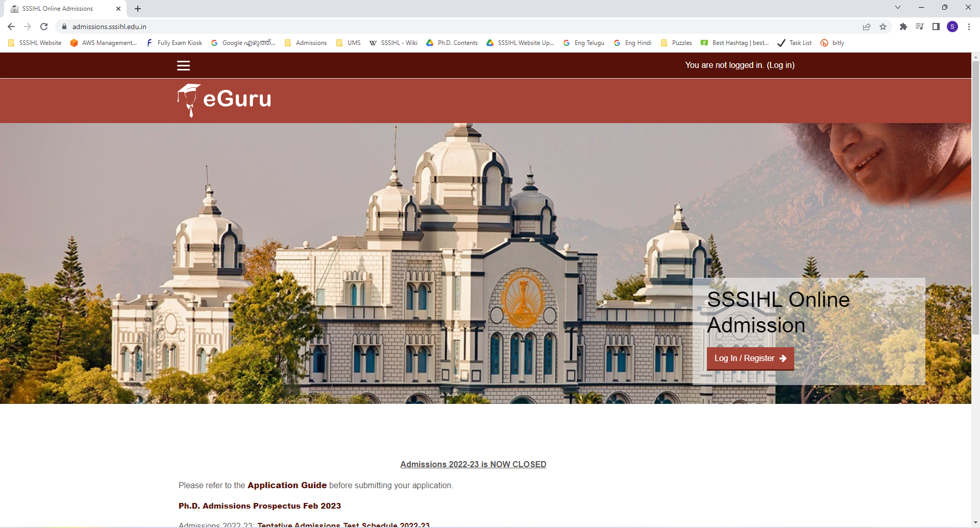Open the hamburger navigation menu
Screen dimensions: 980x528
pos(183,65)
